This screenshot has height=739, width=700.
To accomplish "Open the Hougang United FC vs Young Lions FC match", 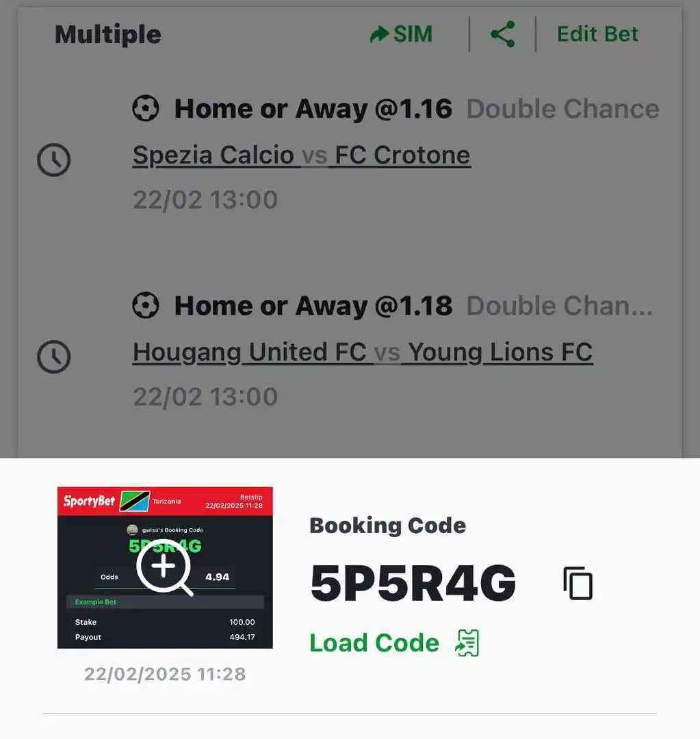I will (362, 352).
